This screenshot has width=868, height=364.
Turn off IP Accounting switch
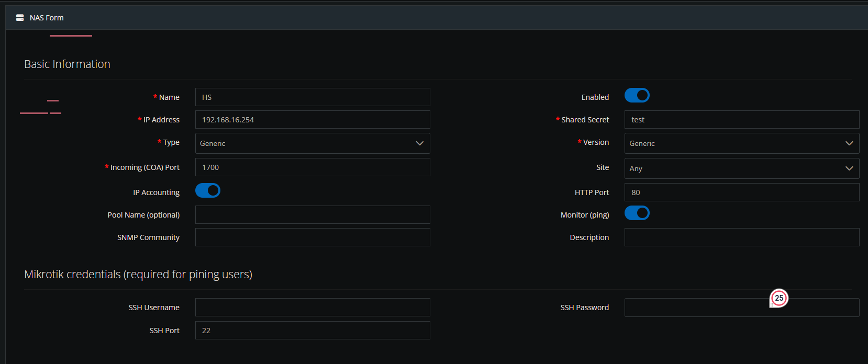(208, 191)
